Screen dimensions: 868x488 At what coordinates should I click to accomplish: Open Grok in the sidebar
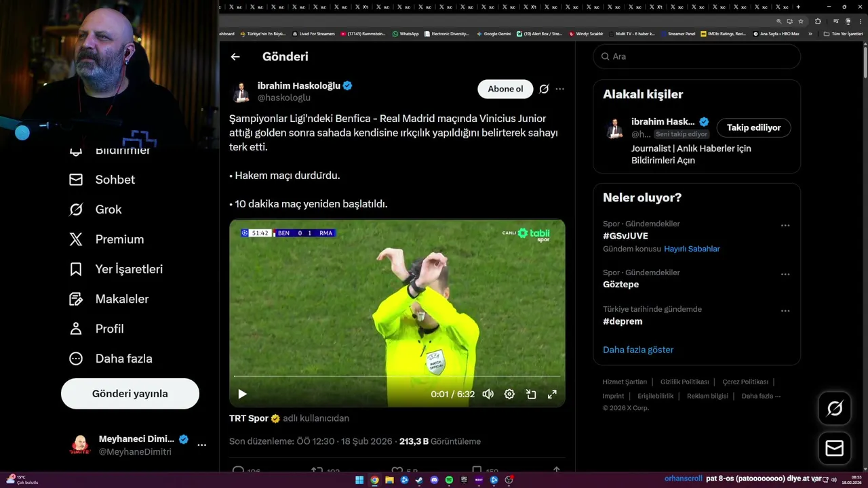(x=96, y=209)
